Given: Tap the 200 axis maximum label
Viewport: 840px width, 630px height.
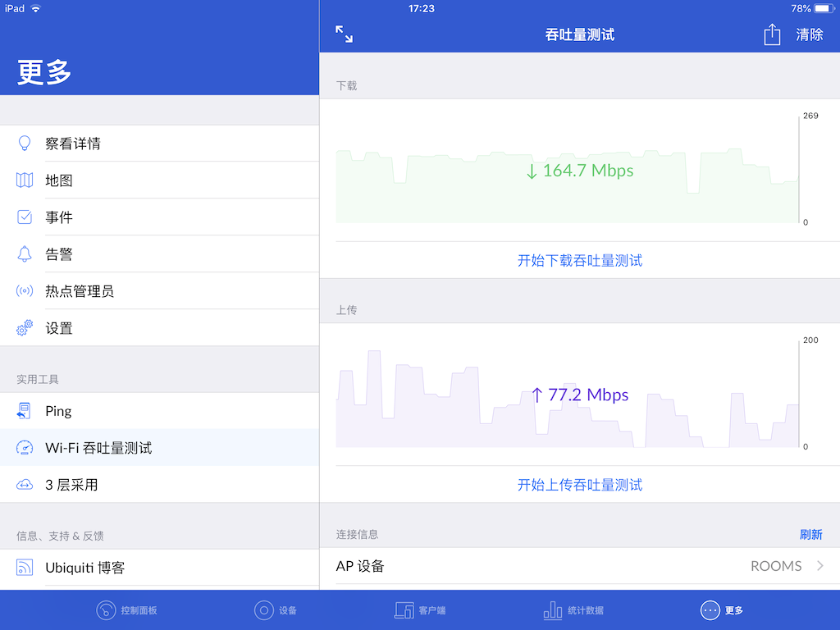Looking at the screenshot, I should (x=810, y=340).
